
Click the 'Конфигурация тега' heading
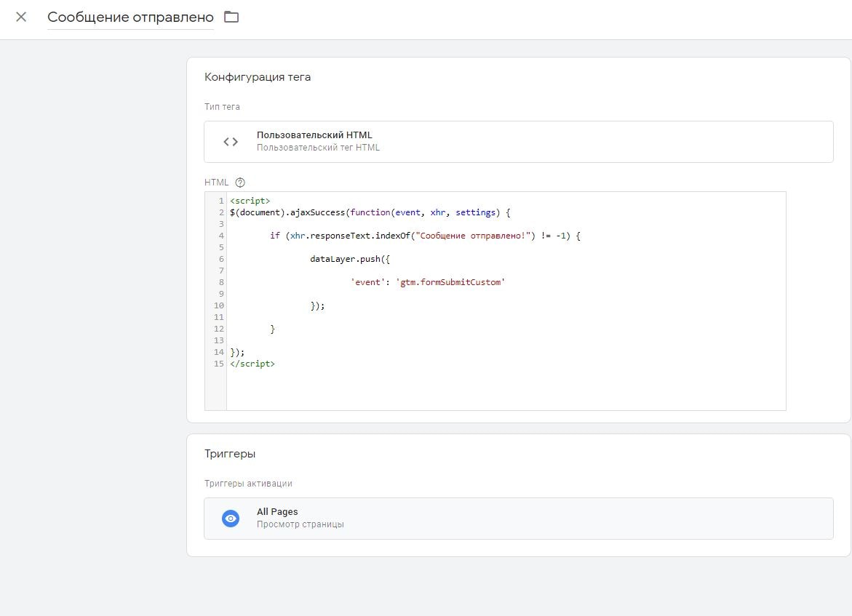click(x=258, y=77)
